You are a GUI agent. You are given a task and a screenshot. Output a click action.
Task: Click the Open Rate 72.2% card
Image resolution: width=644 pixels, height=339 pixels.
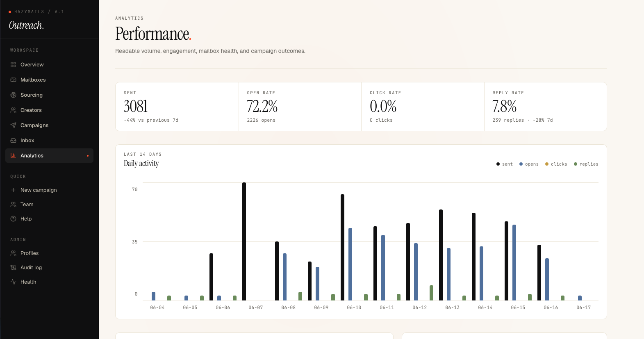300,107
